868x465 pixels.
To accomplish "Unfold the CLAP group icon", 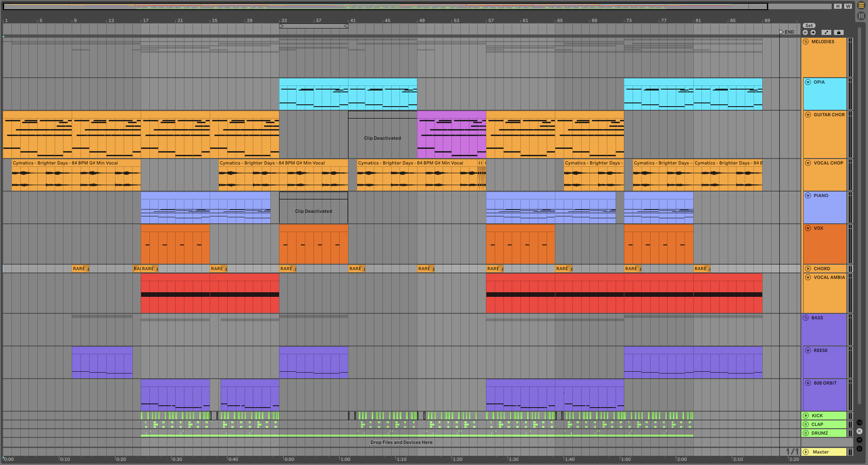I will 805,425.
